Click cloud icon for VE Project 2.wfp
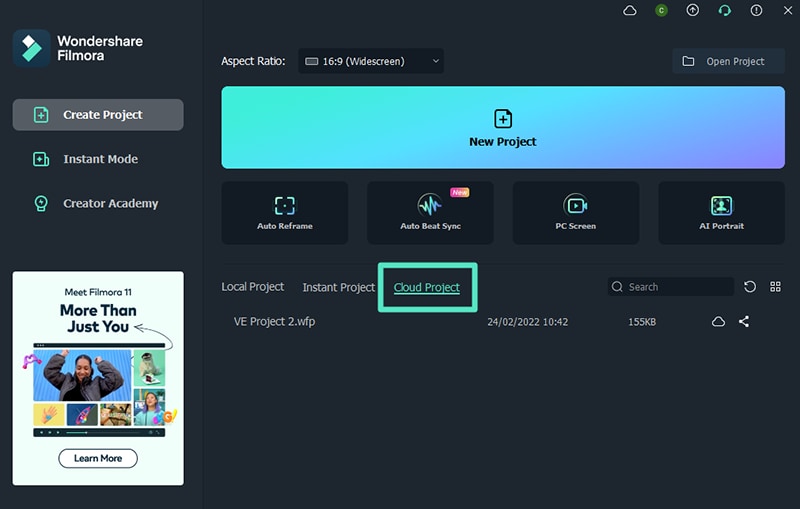The image size is (800, 509). [x=718, y=321]
